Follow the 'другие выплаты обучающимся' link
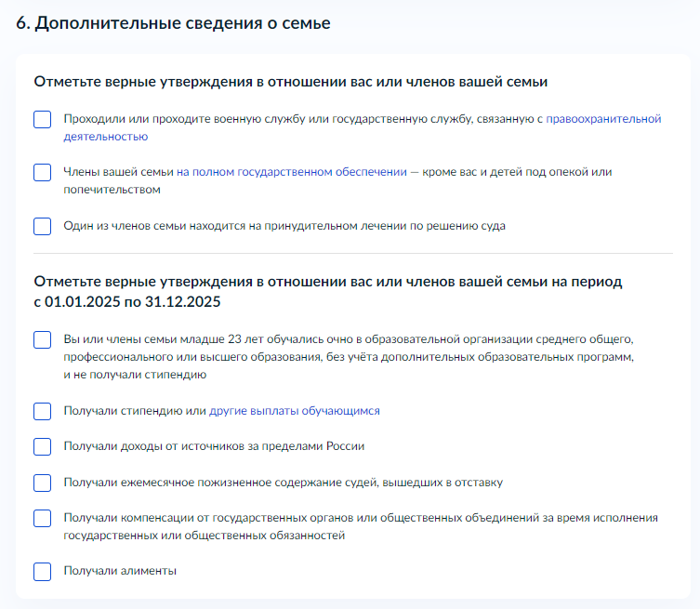Screen dimensions: 700x609 [294, 411]
